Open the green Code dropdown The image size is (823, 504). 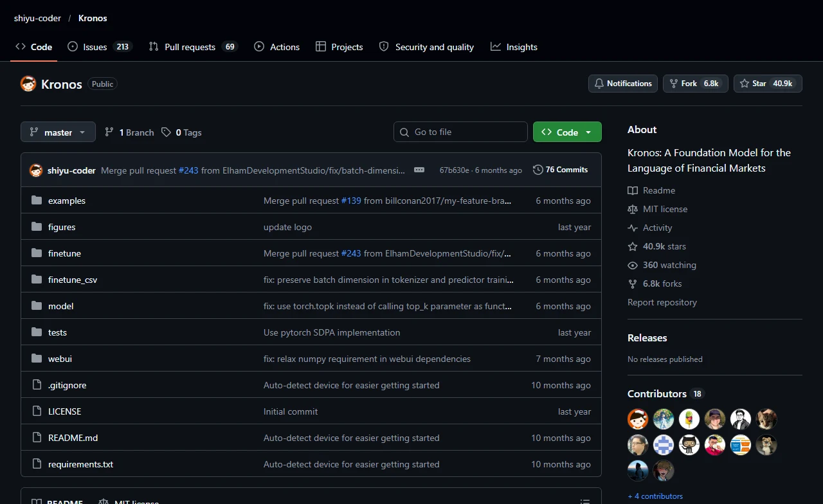567,132
